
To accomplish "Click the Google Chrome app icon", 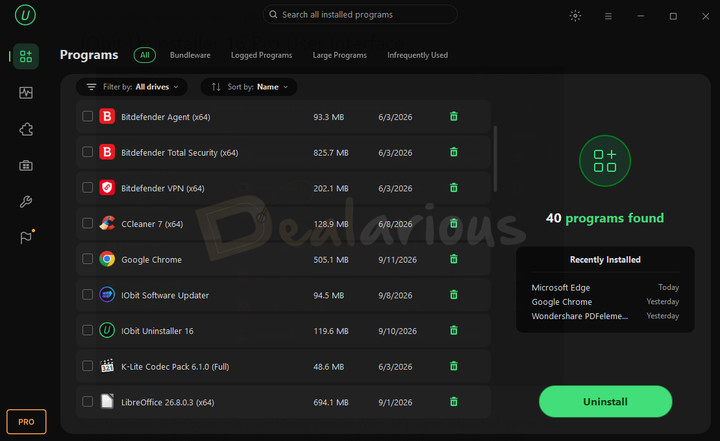I will tap(107, 259).
